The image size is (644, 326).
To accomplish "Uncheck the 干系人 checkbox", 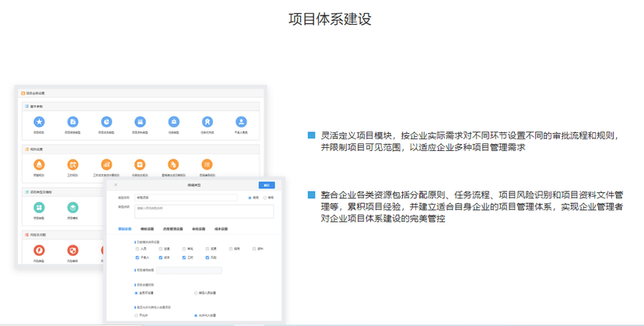I will click(137, 256).
